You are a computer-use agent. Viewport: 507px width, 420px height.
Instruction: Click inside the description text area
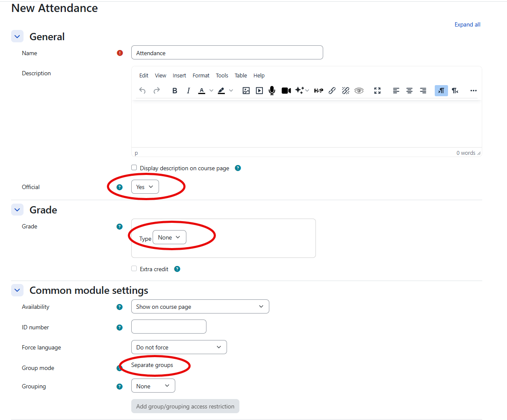tap(307, 124)
